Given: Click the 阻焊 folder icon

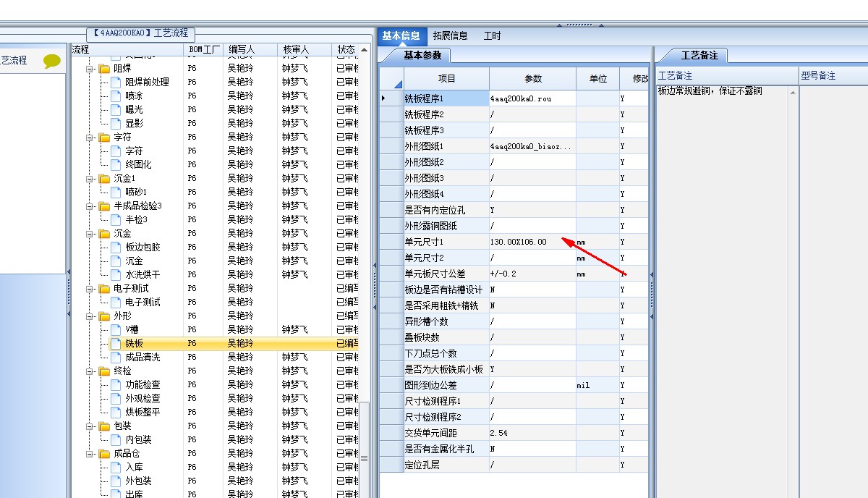Looking at the screenshot, I should 104,69.
